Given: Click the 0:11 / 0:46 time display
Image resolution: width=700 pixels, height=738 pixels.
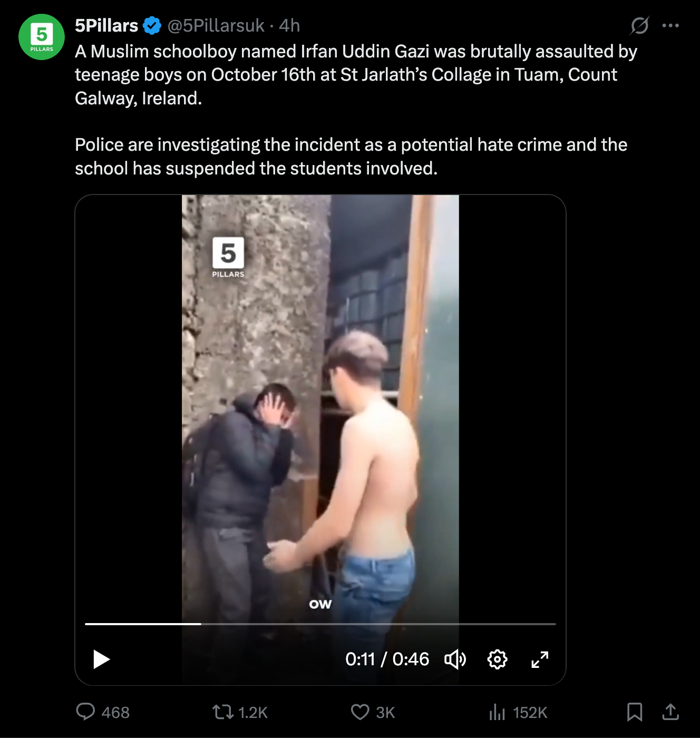Looking at the screenshot, I should pyautogui.click(x=387, y=659).
